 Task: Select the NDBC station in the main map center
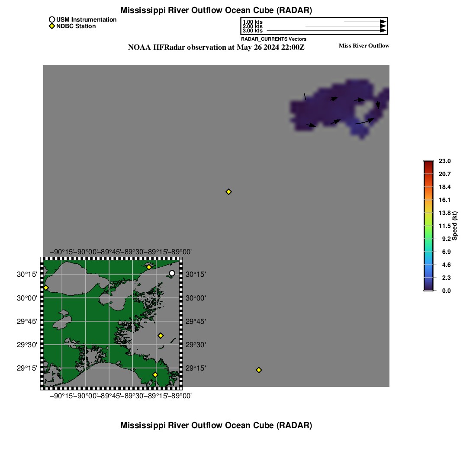[x=228, y=192]
